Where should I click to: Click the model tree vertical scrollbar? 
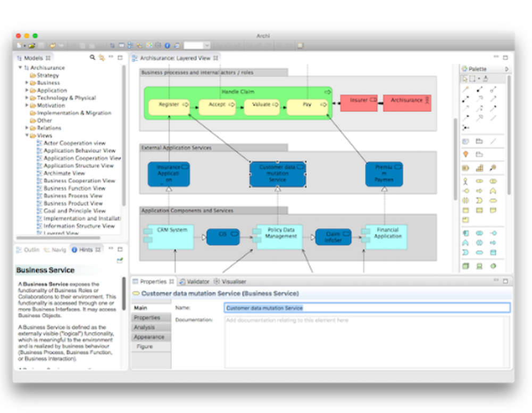point(124,136)
